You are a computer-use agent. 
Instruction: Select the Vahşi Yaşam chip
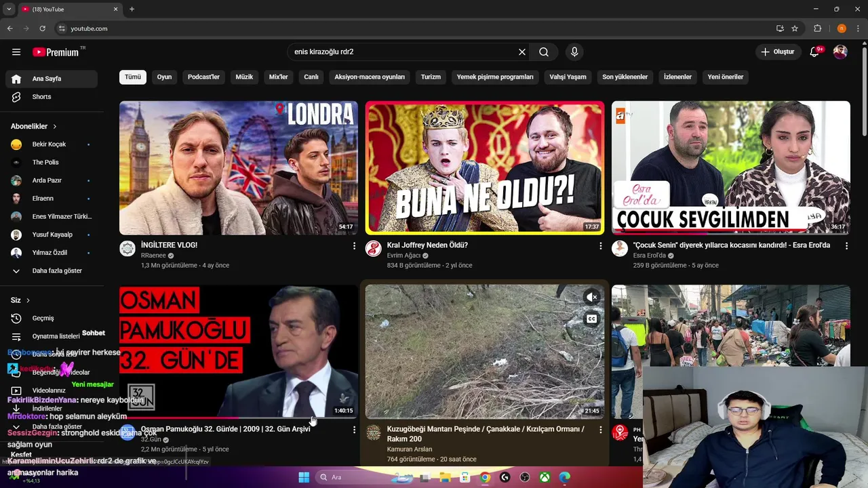tap(568, 77)
